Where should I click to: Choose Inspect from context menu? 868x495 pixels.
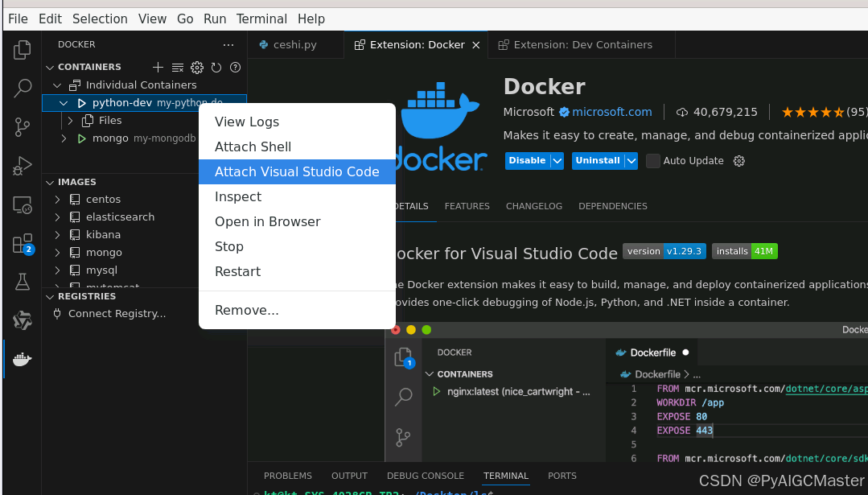[297, 196]
